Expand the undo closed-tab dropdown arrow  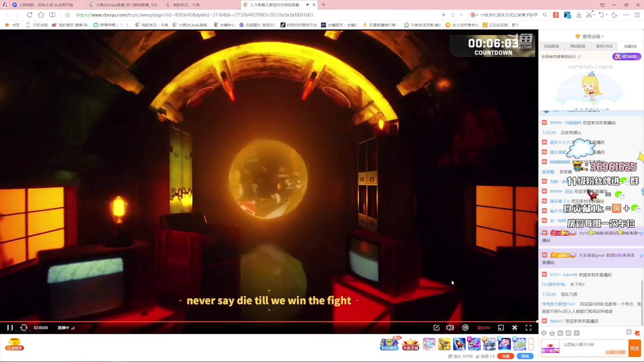click(607, 15)
